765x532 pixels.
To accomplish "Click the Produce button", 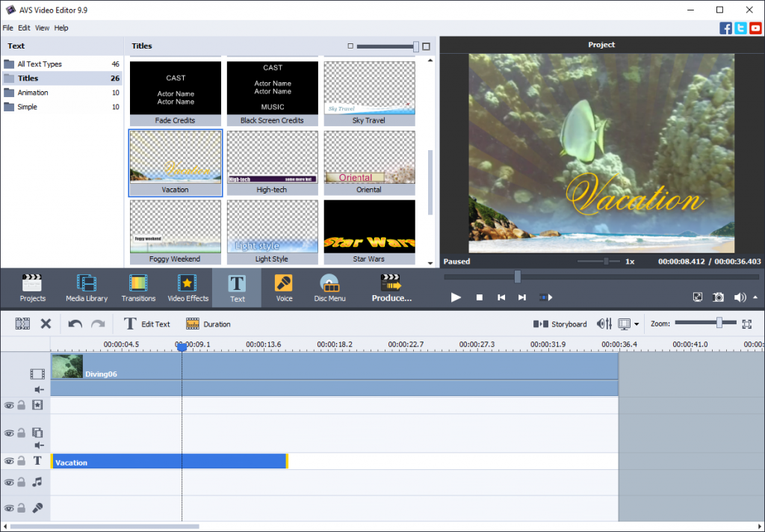I will click(x=391, y=288).
